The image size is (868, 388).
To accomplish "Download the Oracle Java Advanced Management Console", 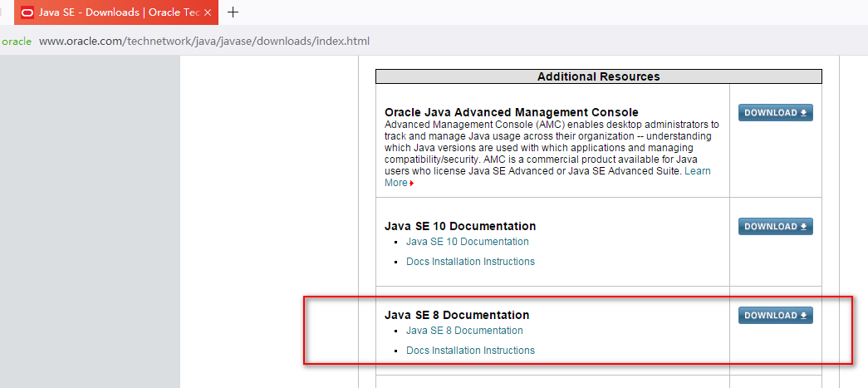I will pos(775,113).
